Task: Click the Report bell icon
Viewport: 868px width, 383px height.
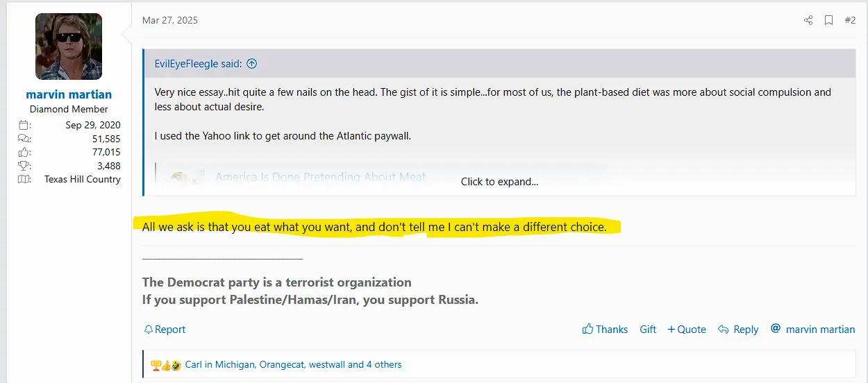Action: point(149,330)
